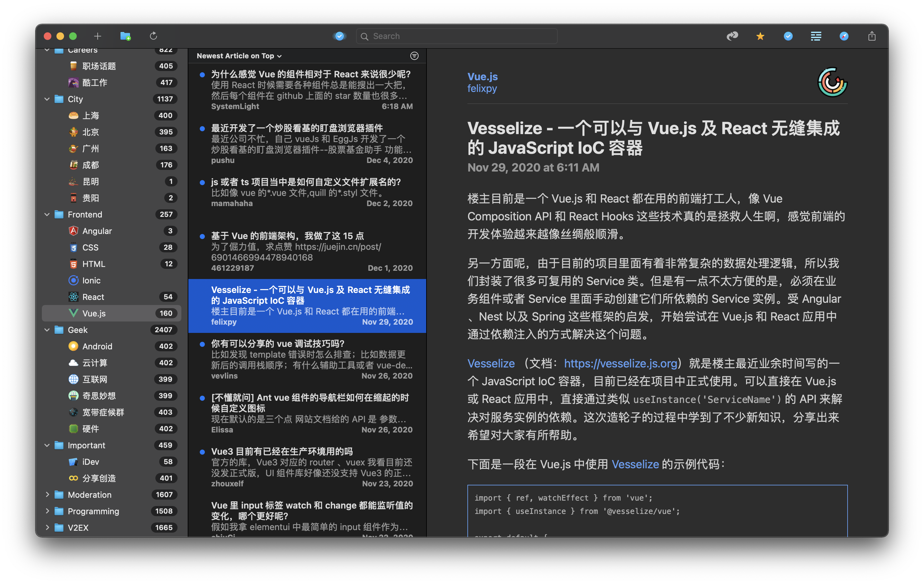The height and width of the screenshot is (584, 924).
Task: Toggle read status with blue checkmark
Action: [x=788, y=36]
